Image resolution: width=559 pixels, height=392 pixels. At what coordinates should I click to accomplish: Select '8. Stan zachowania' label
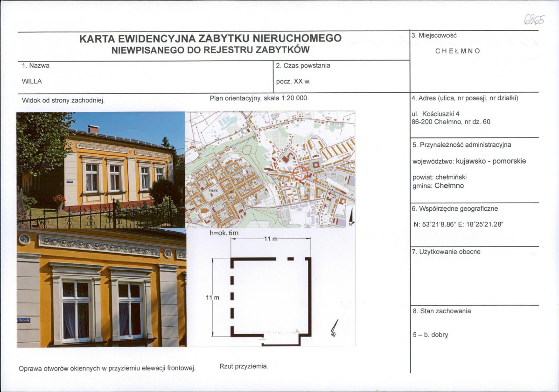(x=442, y=311)
